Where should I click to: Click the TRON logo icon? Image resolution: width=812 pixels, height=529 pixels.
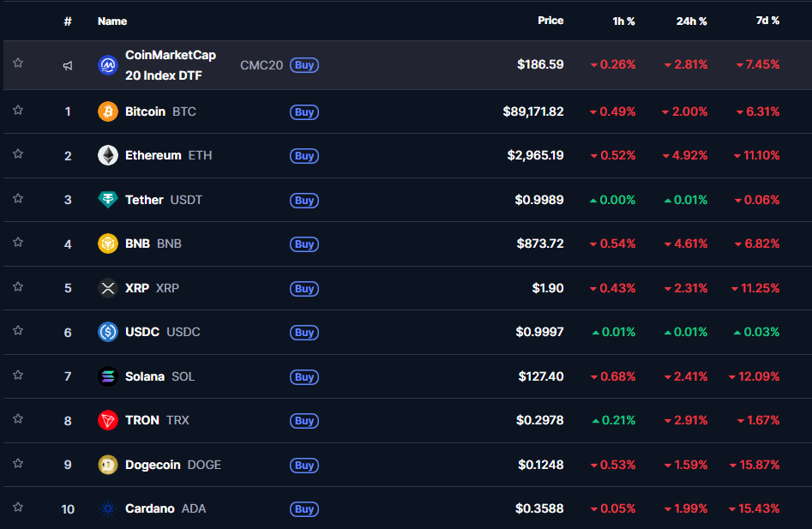coord(108,420)
